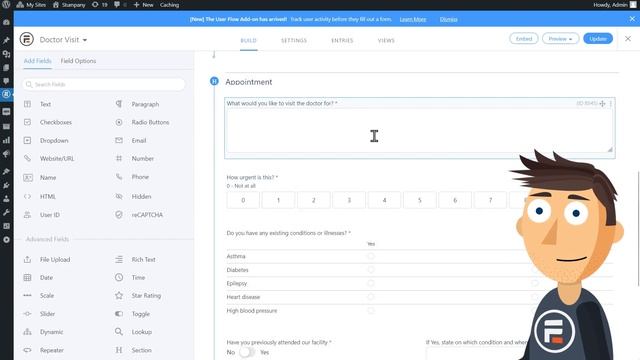
Task: Select the Add Fields tab
Action: click(x=38, y=61)
